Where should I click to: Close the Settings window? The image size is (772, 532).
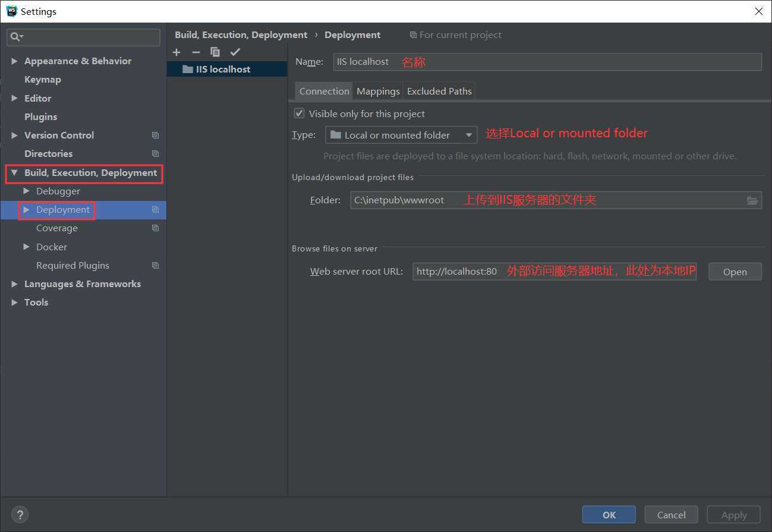(759, 11)
